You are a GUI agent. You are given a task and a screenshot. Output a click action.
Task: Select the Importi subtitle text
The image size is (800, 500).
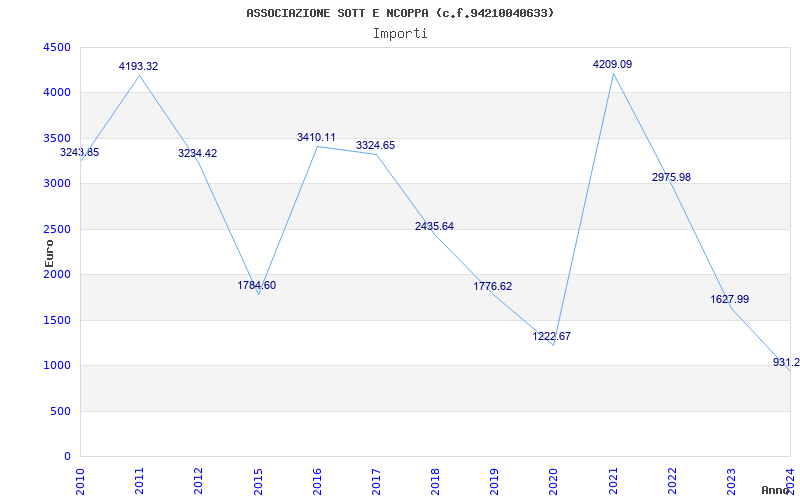pos(400,34)
